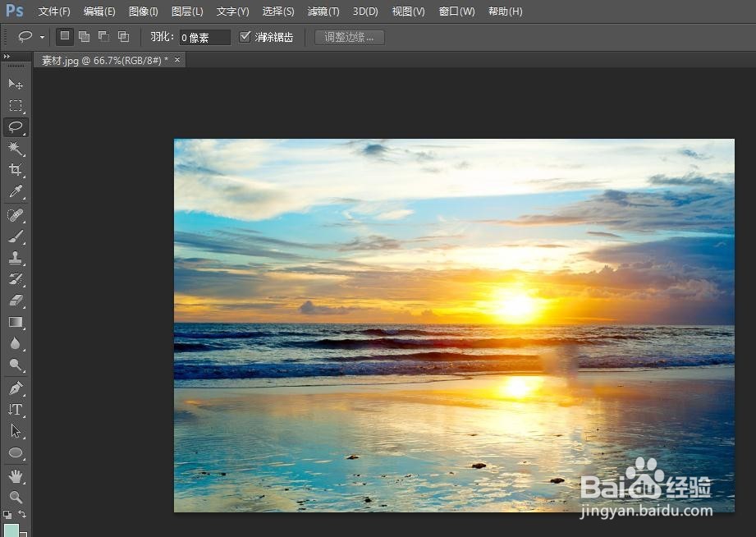Select the Hand tool
Viewport: 756px width, 537px height.
[16, 476]
